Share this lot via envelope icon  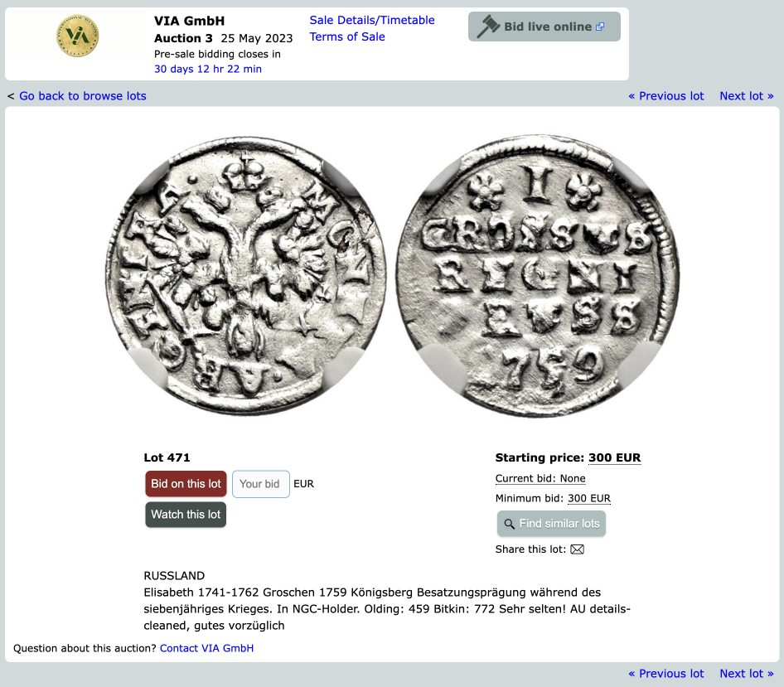click(577, 549)
